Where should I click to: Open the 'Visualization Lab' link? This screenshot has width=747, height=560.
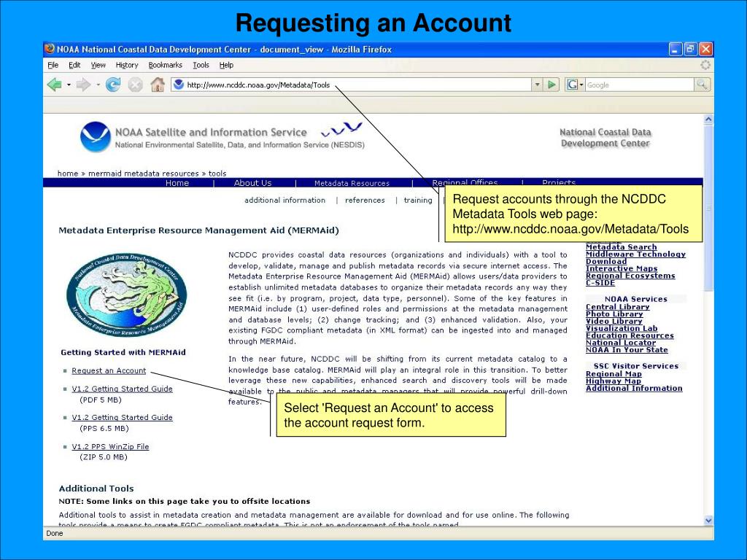(622, 328)
